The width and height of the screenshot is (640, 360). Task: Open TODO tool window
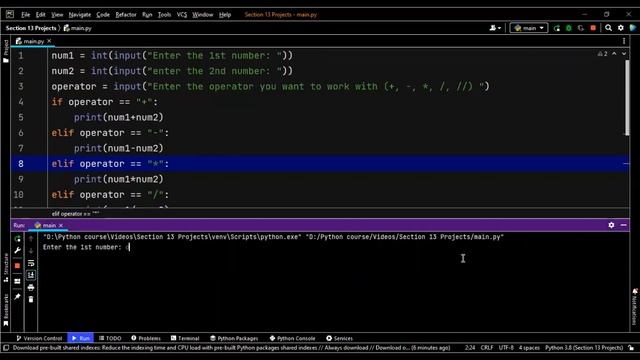pos(110,338)
